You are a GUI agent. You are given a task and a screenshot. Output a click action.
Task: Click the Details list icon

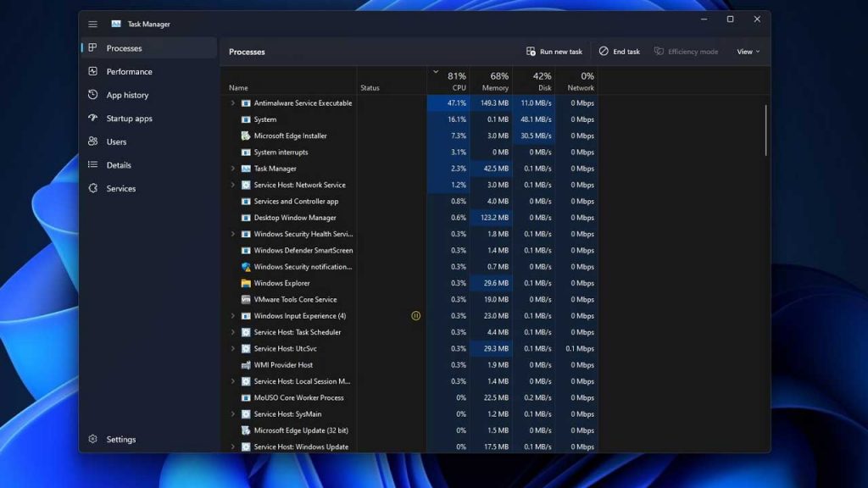coord(92,165)
